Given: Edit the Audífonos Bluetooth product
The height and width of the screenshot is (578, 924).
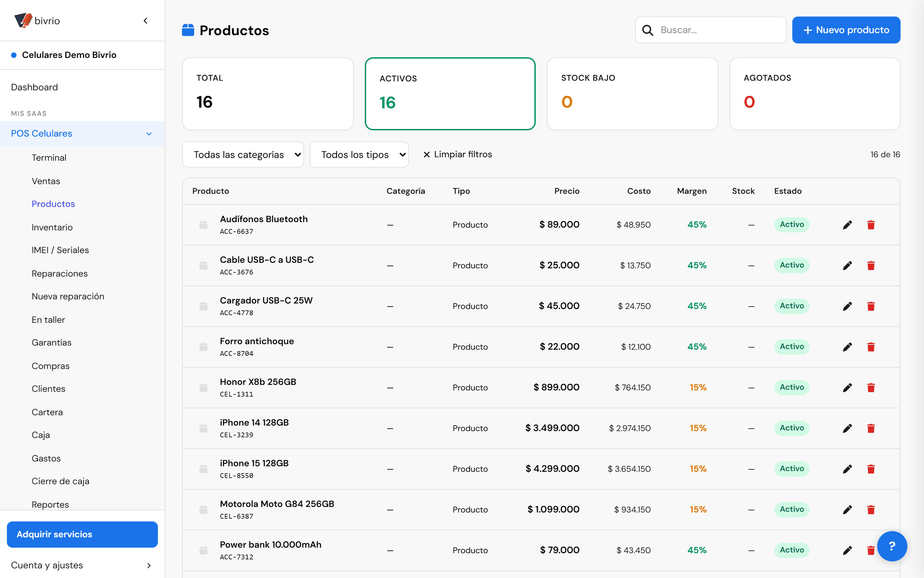Looking at the screenshot, I should (x=847, y=225).
